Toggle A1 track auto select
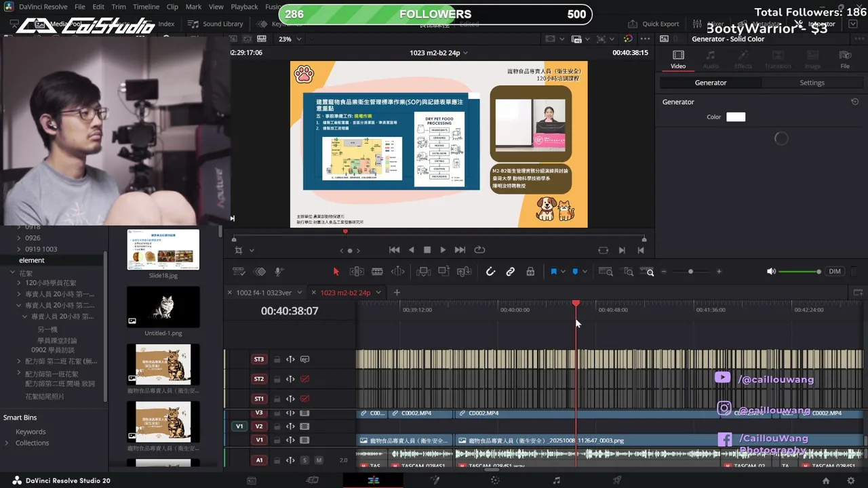The height and width of the screenshot is (488, 868). click(x=290, y=460)
